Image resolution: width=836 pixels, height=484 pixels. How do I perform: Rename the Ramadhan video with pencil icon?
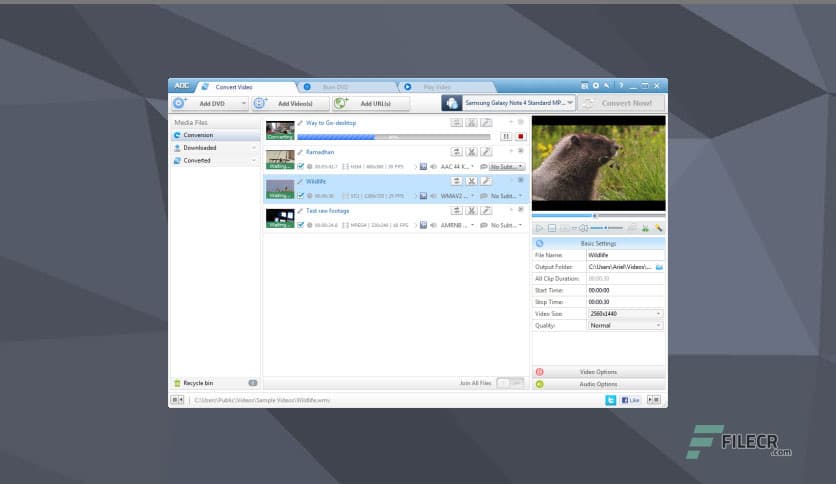click(300, 152)
